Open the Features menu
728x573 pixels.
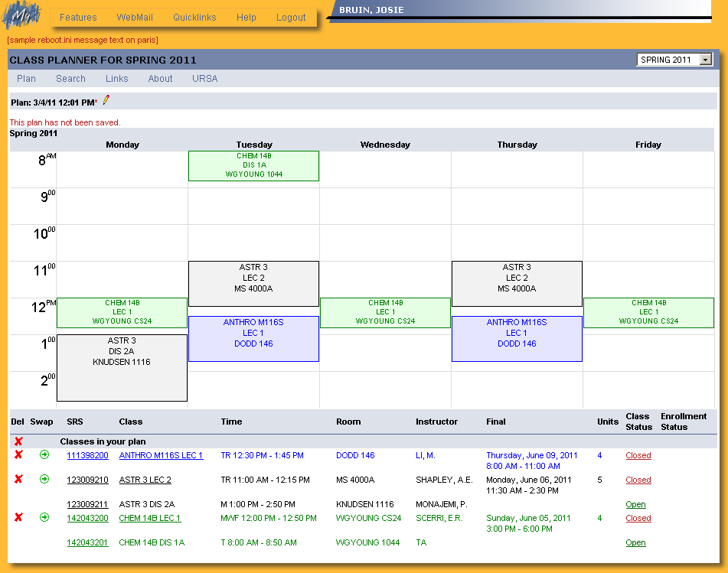click(78, 18)
